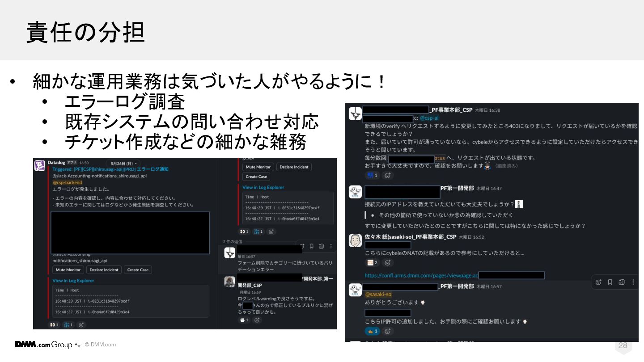The image size is (644, 362).
Task: Click the @csp-backend mention
Action: (68, 182)
